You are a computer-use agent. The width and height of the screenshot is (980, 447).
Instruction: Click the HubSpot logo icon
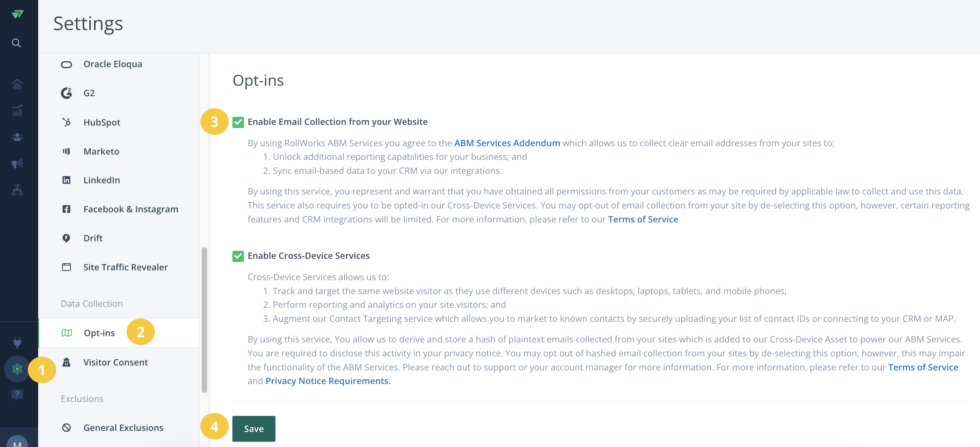coord(66,122)
